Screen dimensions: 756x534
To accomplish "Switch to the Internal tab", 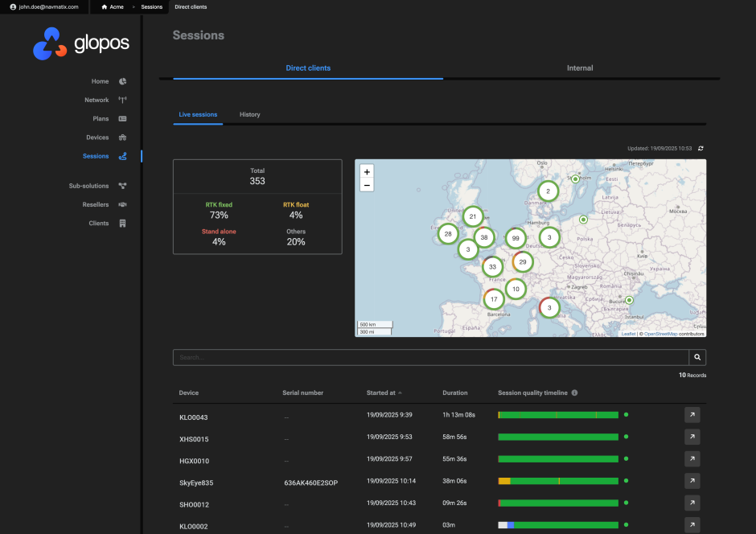I will coord(579,68).
